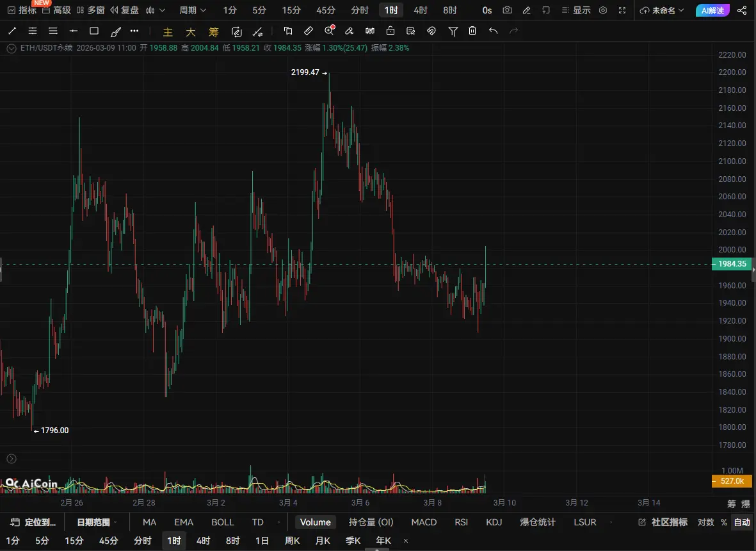Select the RSI sub-indicator tab
This screenshot has width=756, height=551.
coord(462,522)
